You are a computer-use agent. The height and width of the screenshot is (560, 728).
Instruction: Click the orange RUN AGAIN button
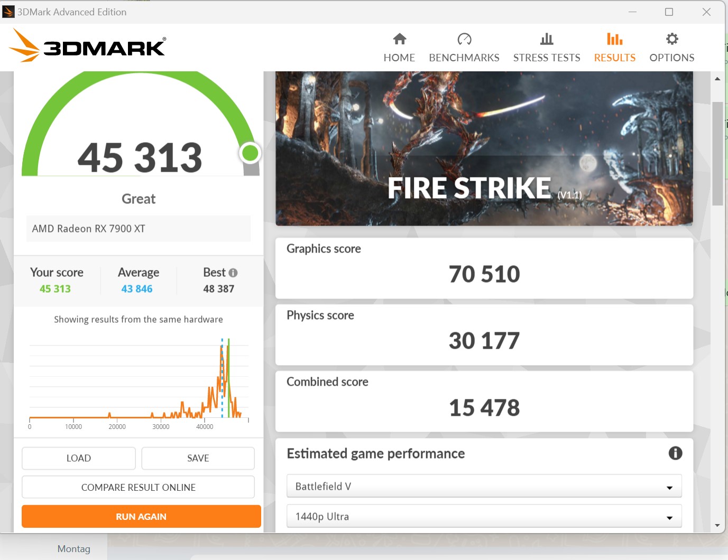click(x=141, y=516)
